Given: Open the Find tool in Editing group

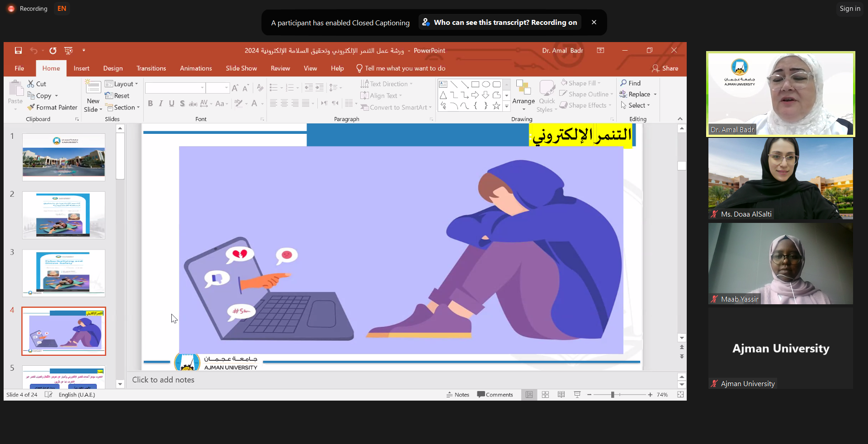Looking at the screenshot, I should click(631, 83).
